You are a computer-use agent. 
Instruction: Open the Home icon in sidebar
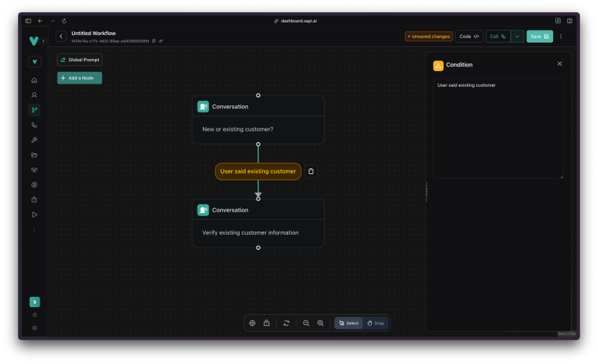pos(34,80)
